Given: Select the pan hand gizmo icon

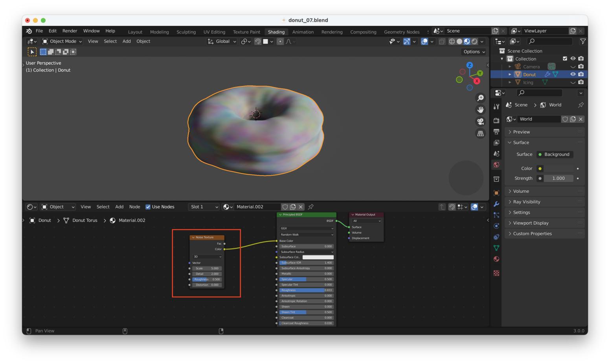Looking at the screenshot, I should (x=480, y=110).
